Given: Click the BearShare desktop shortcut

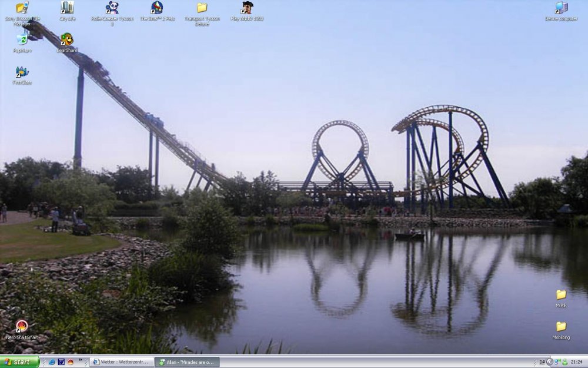Looking at the screenshot, I should coord(67,40).
